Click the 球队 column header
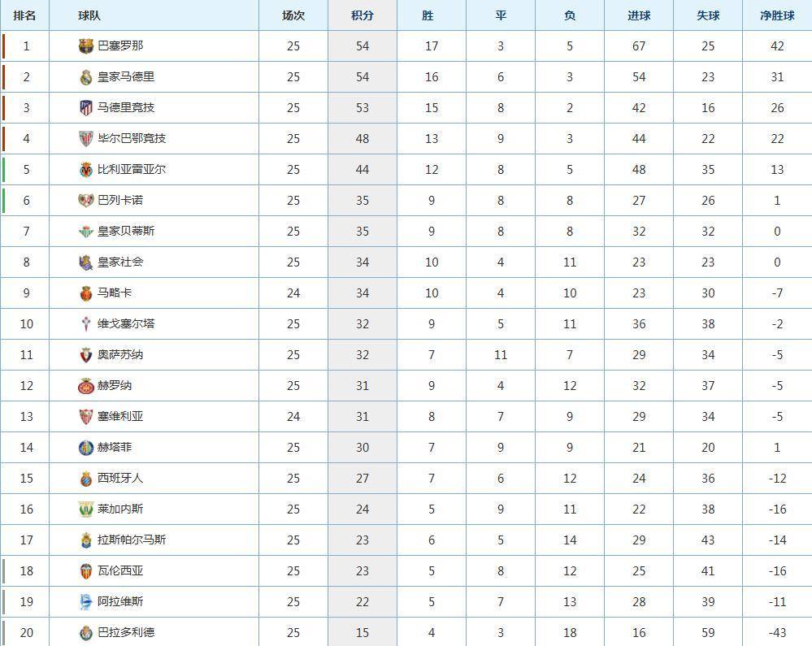 (x=89, y=15)
